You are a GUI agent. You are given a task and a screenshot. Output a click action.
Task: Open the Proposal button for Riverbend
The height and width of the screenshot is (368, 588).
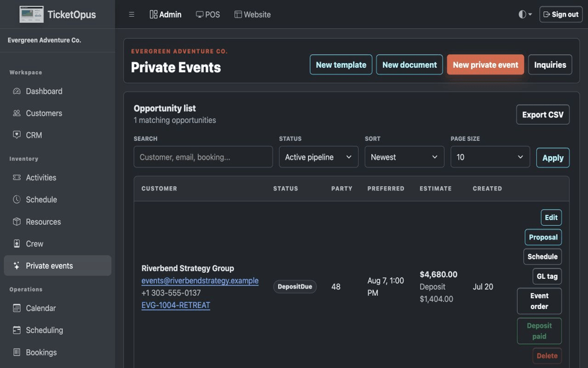pyautogui.click(x=543, y=237)
